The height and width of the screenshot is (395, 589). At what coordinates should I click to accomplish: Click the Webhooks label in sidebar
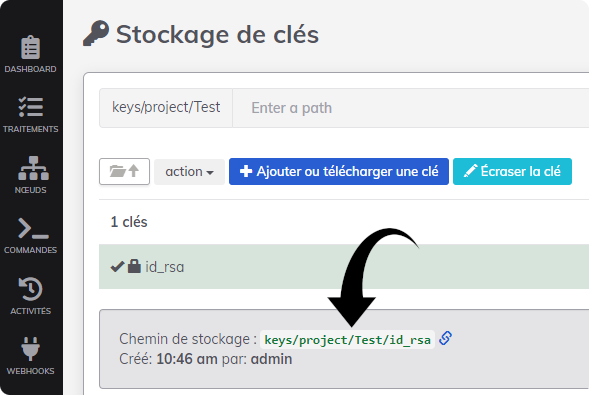(30, 371)
